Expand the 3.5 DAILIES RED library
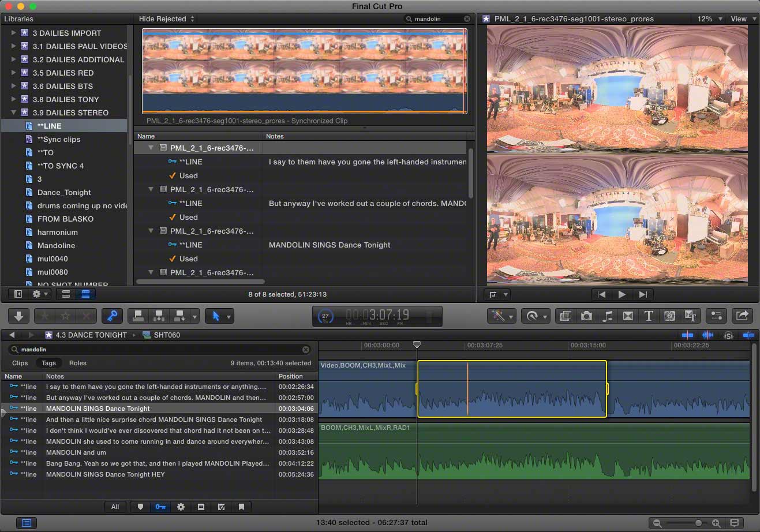This screenshot has width=760, height=532. click(x=13, y=73)
